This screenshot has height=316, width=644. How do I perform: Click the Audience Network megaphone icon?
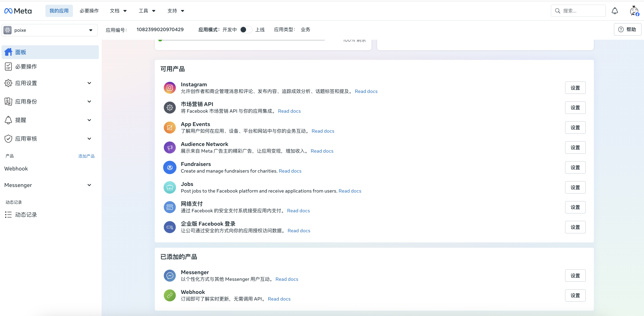[170, 147]
